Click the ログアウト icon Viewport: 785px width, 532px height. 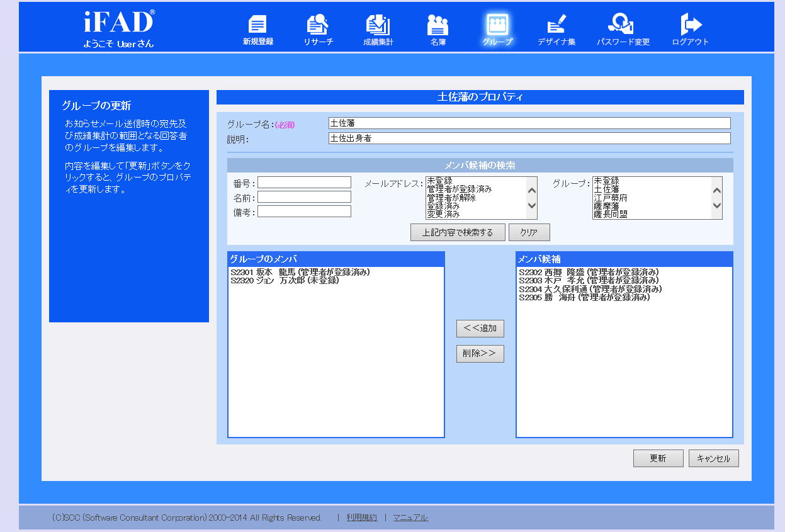(691, 30)
